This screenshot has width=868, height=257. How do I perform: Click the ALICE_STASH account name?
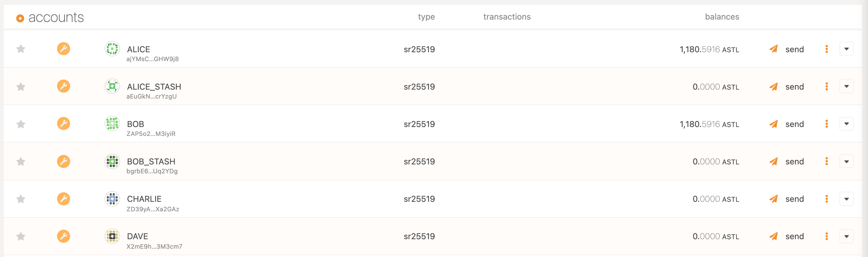[x=154, y=87]
